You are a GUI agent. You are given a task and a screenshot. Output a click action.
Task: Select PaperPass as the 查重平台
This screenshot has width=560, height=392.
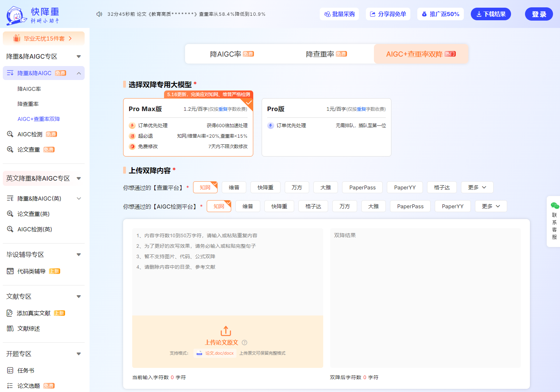(362, 188)
